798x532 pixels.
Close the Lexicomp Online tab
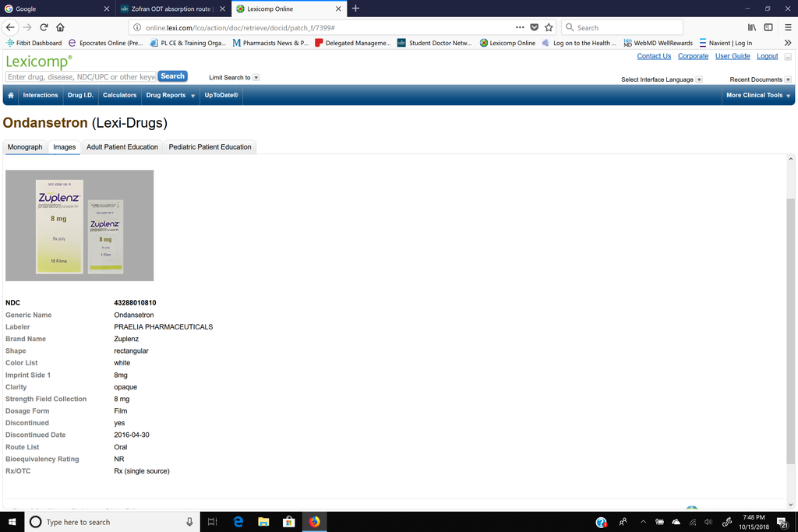pos(338,9)
